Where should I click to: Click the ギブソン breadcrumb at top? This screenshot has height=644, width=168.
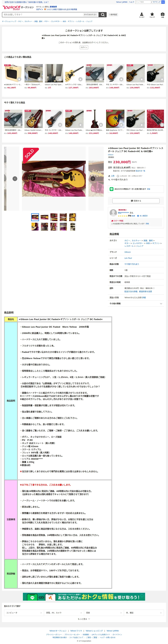pyautogui.click(x=71, y=21)
